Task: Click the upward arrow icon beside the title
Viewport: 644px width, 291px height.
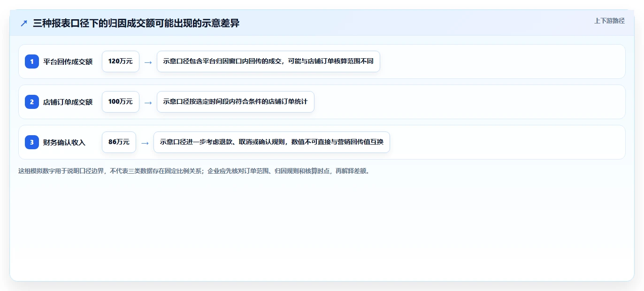Action: tap(24, 23)
